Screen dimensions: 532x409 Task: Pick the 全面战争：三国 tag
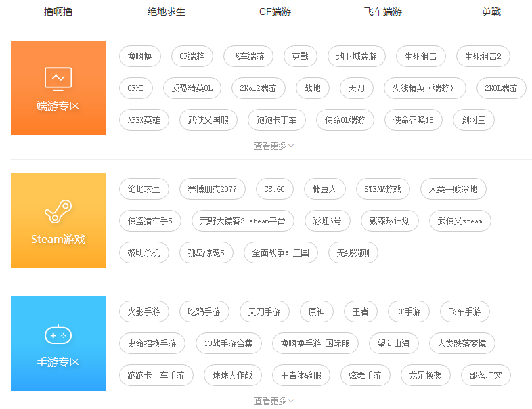coord(281,253)
